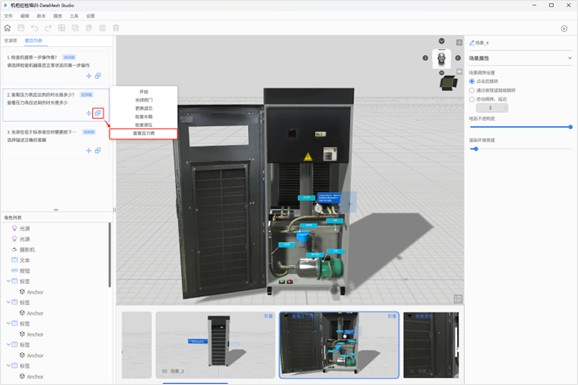Start preview with the play icon top right
Viewport: 578px width, 385px height.
point(564,28)
